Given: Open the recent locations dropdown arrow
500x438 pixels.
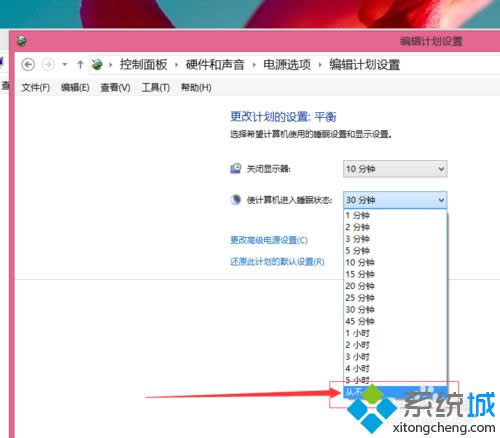Looking at the screenshot, I should (65, 64).
